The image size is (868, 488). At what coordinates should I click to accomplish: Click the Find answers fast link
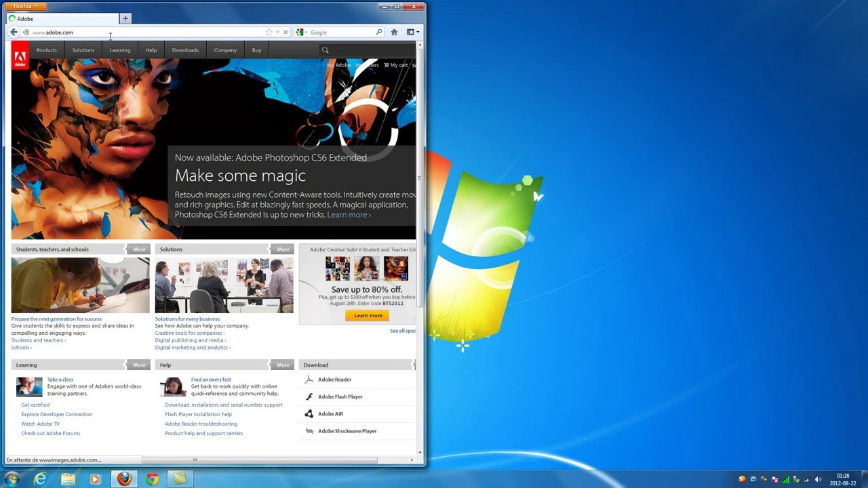(211, 380)
